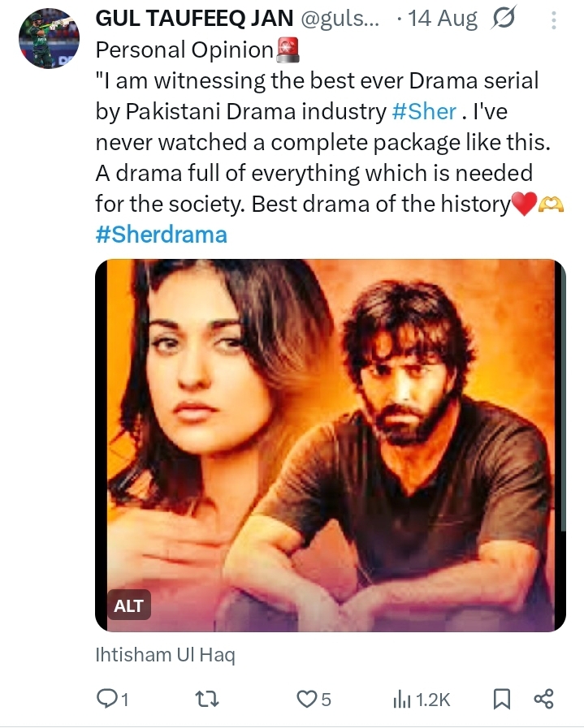
Task: Click the repost arrows icon
Action: tap(210, 699)
